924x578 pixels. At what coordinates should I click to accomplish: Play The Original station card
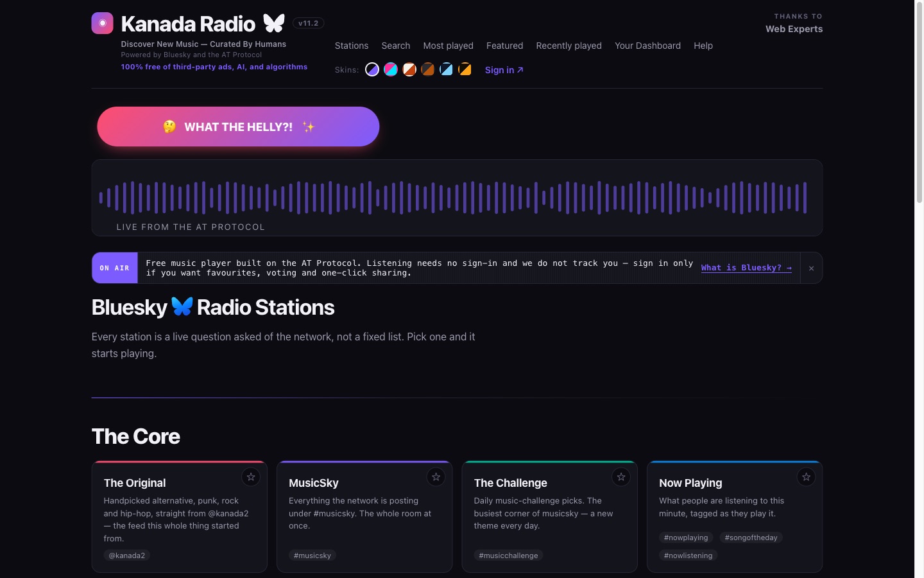[180, 516]
